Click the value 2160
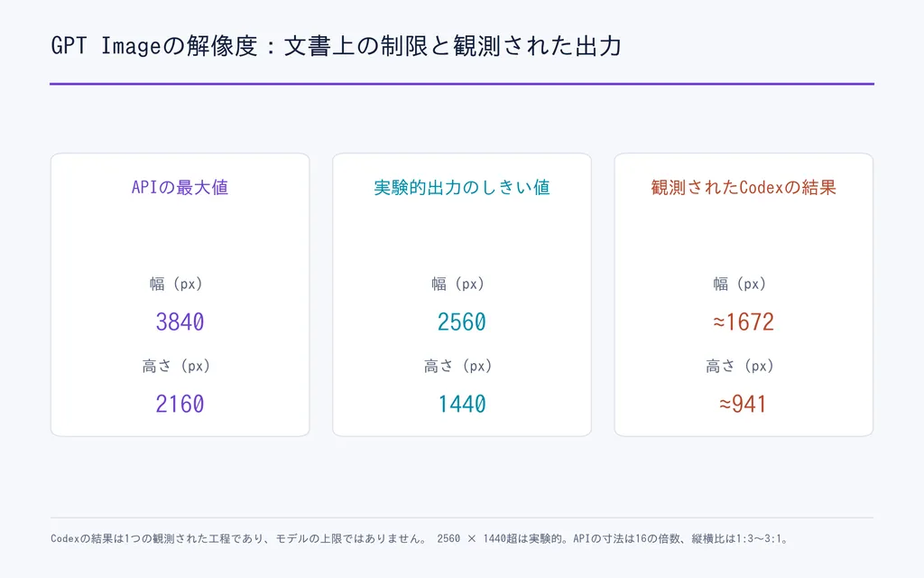This screenshot has width=924, height=578. click(x=180, y=404)
